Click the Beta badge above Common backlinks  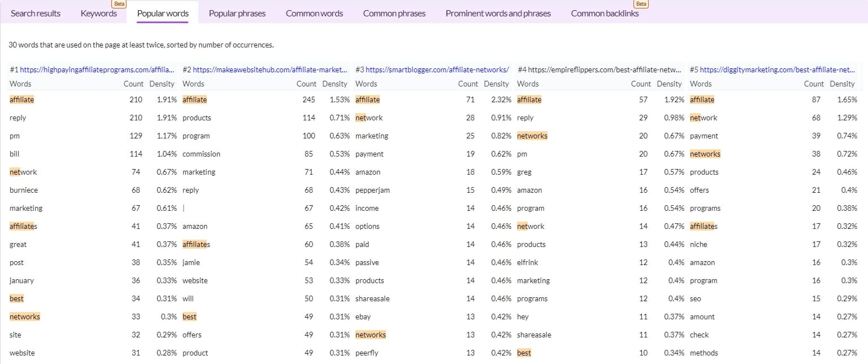pos(641,4)
